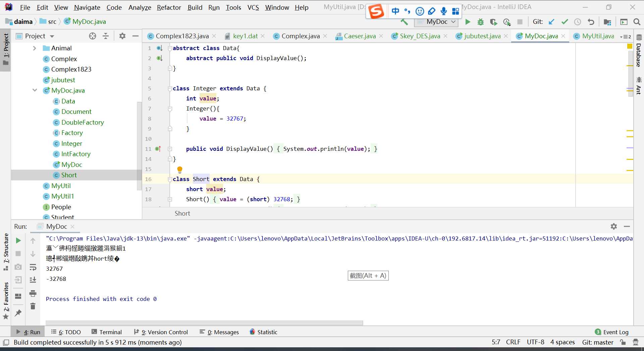Click the override gutter icon on line 11
Screen dimensions: 644x351
(158, 149)
